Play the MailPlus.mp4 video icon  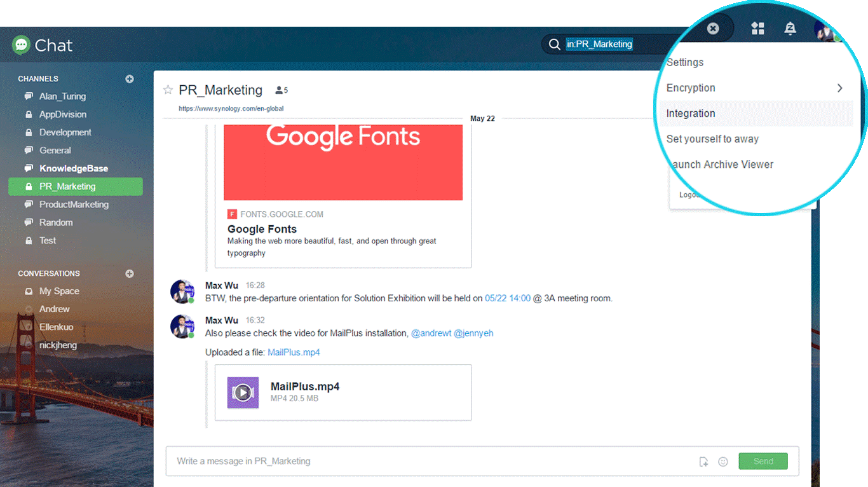click(243, 392)
